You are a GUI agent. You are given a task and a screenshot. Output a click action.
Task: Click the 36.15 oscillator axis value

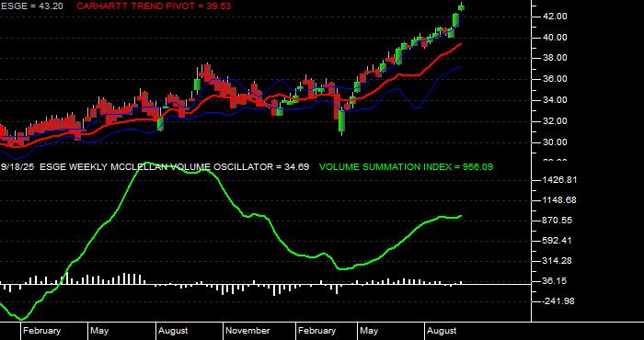pos(555,281)
